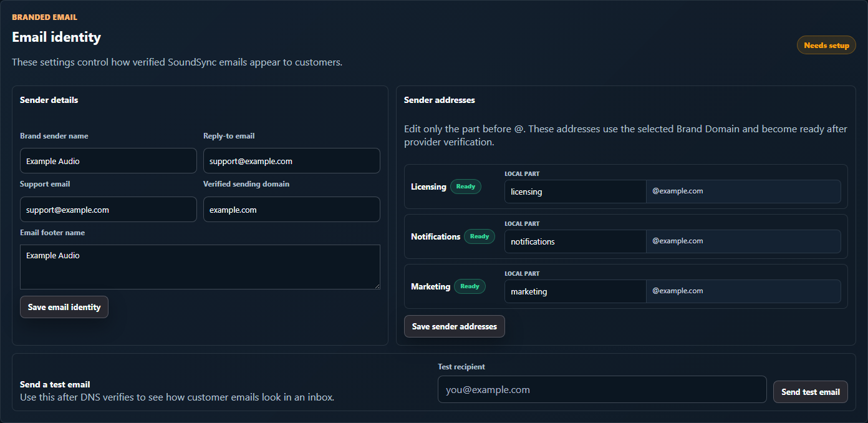868x423 pixels.
Task: Save the sender addresses
Action: pyautogui.click(x=455, y=326)
